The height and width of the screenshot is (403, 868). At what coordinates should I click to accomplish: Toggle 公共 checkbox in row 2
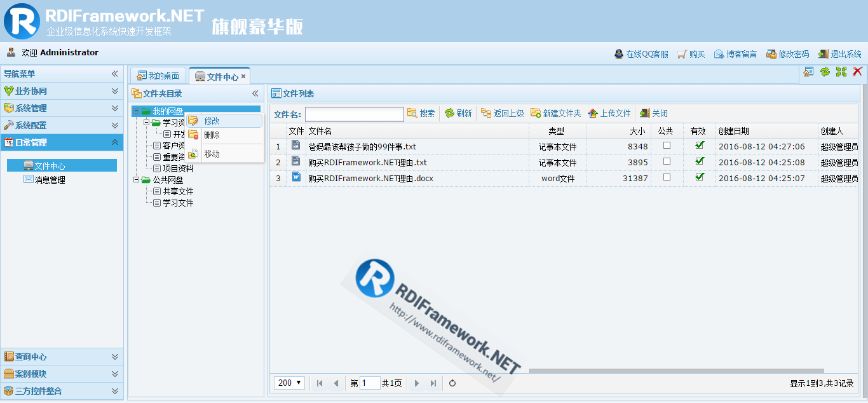tap(667, 161)
